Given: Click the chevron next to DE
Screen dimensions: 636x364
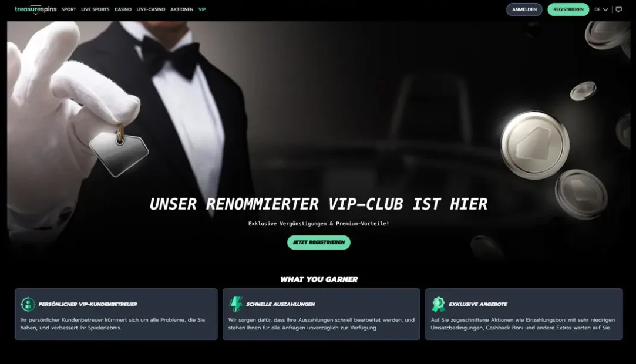Looking at the screenshot, I should (x=605, y=9).
